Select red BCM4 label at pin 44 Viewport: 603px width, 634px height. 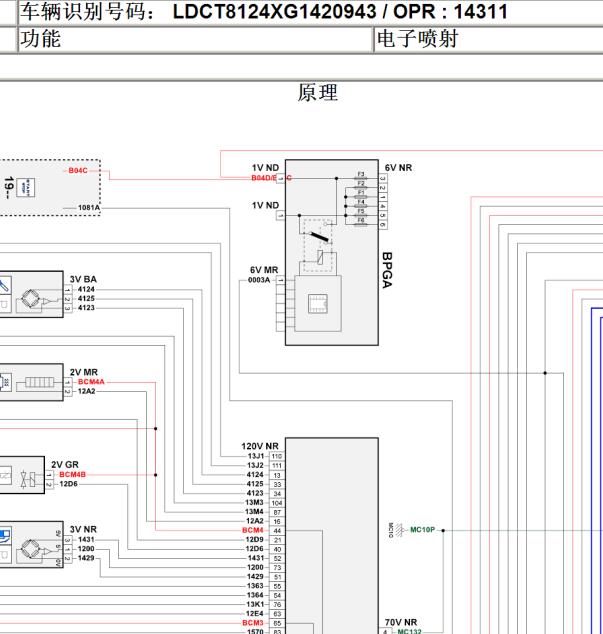(253, 530)
